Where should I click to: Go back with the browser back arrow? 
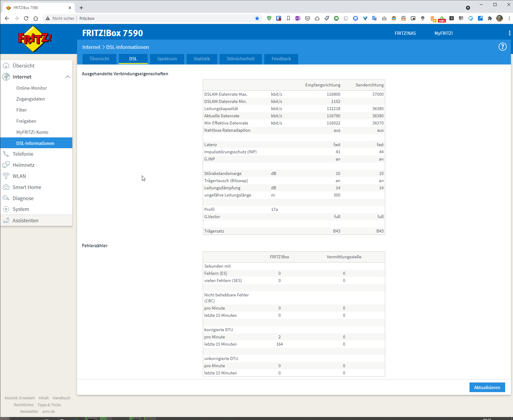tap(7, 18)
